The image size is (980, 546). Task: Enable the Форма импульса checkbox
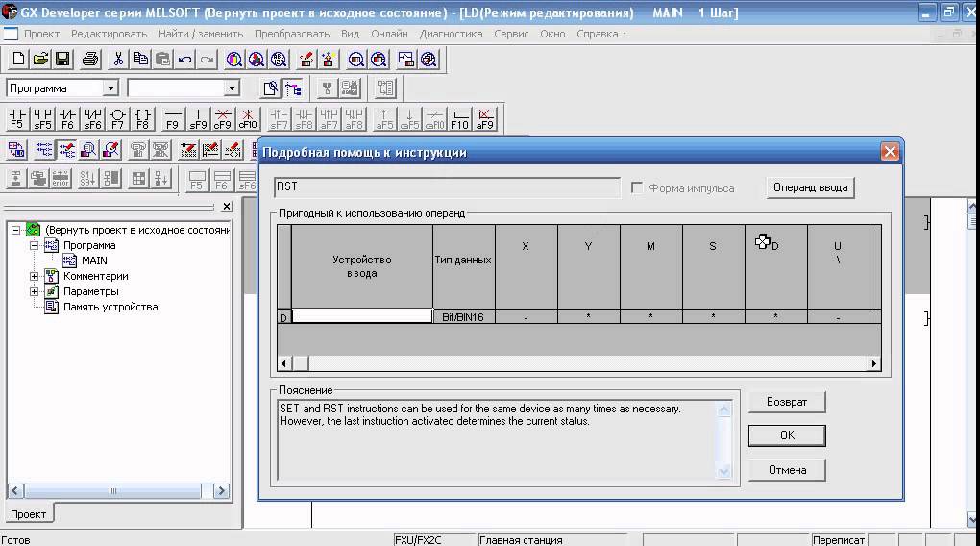(637, 187)
